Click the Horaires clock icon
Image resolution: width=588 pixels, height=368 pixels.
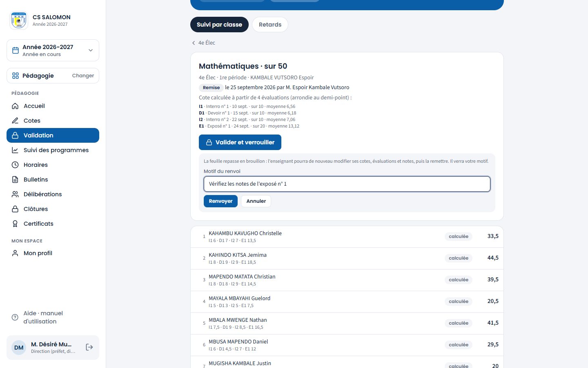click(15, 165)
